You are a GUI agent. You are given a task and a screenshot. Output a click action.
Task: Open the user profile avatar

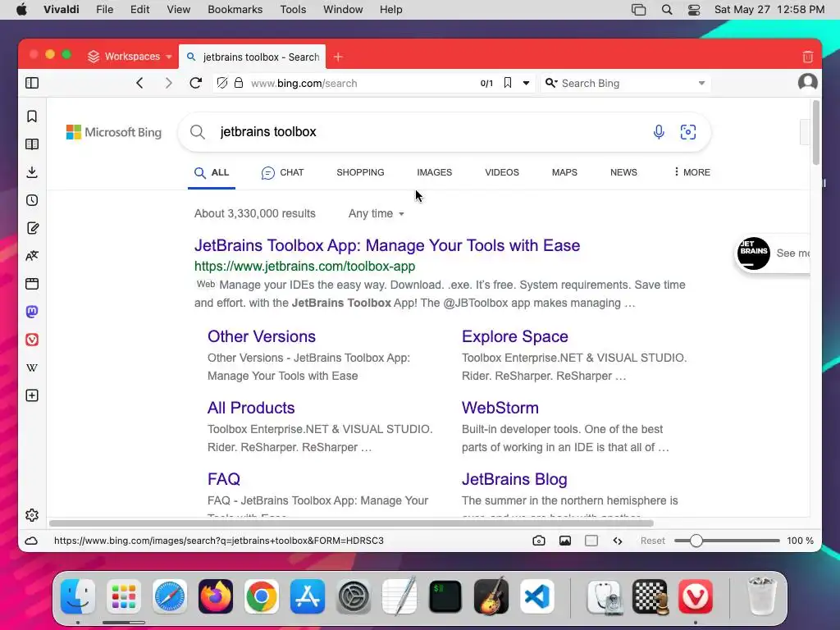point(807,82)
